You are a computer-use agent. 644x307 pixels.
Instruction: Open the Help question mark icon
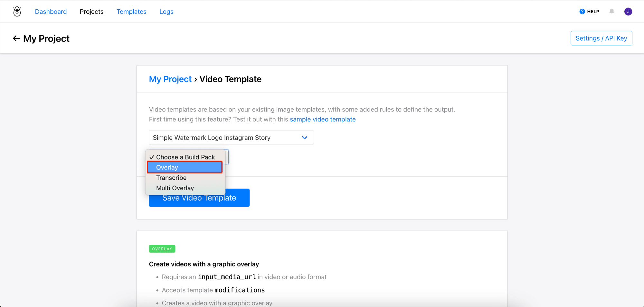coord(582,12)
